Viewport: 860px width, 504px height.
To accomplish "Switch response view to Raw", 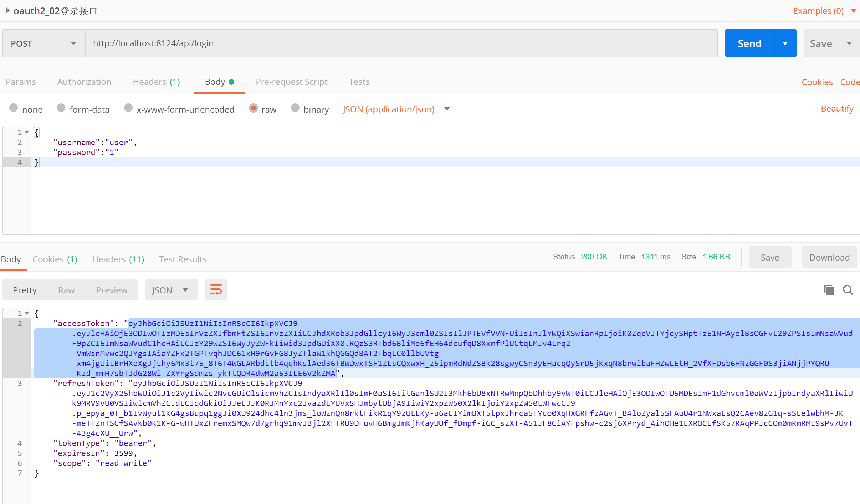I will [x=66, y=290].
